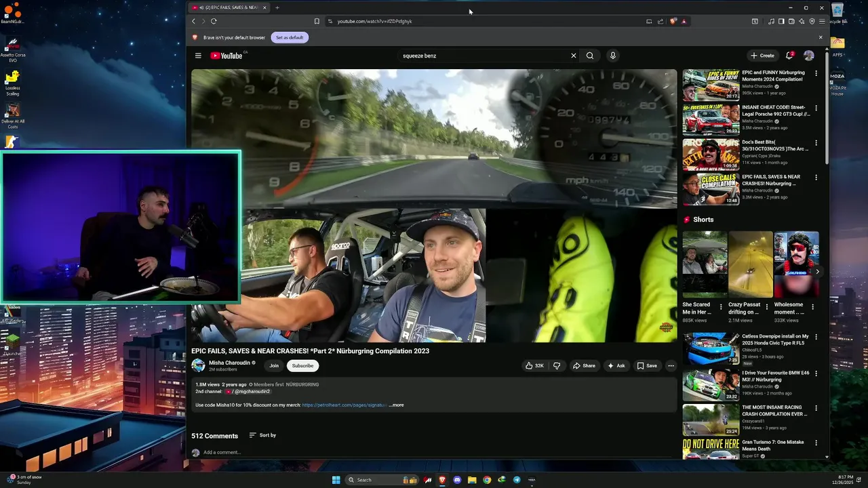Launch Chrome from the taskbar

pyautogui.click(x=487, y=480)
